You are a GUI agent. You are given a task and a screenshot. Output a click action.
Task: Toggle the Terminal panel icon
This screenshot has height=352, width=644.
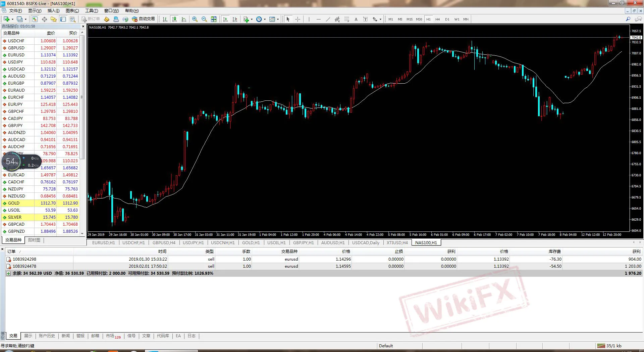point(63,19)
